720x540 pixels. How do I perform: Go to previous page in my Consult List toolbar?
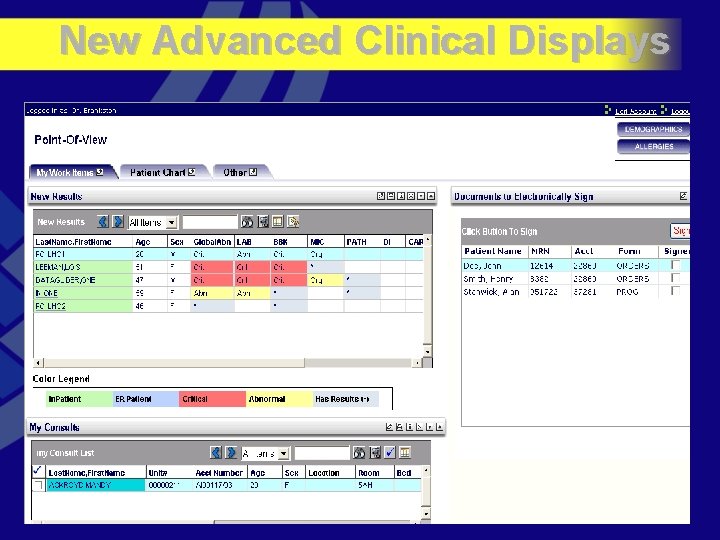coord(216,453)
